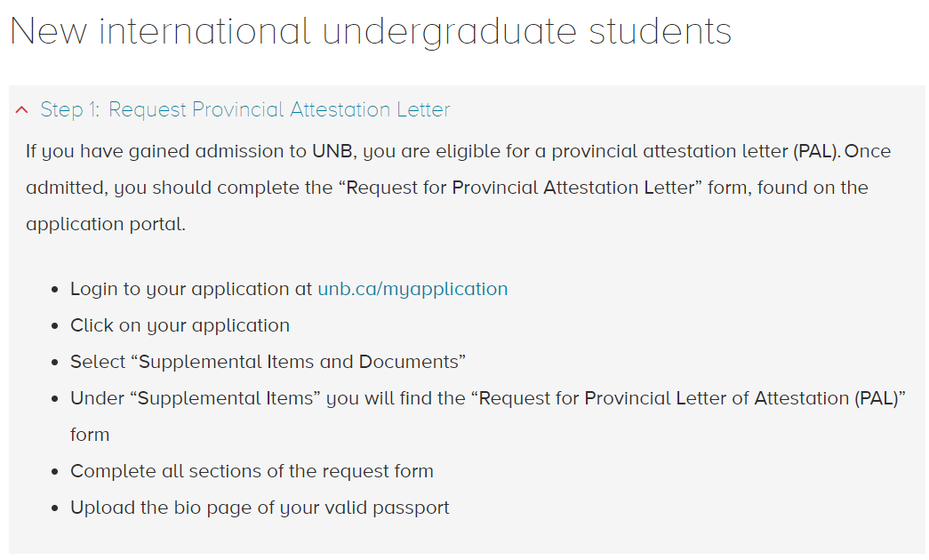The image size is (929, 560).
Task: Click '(PAL)' in the first paragraph
Action: pos(816,151)
